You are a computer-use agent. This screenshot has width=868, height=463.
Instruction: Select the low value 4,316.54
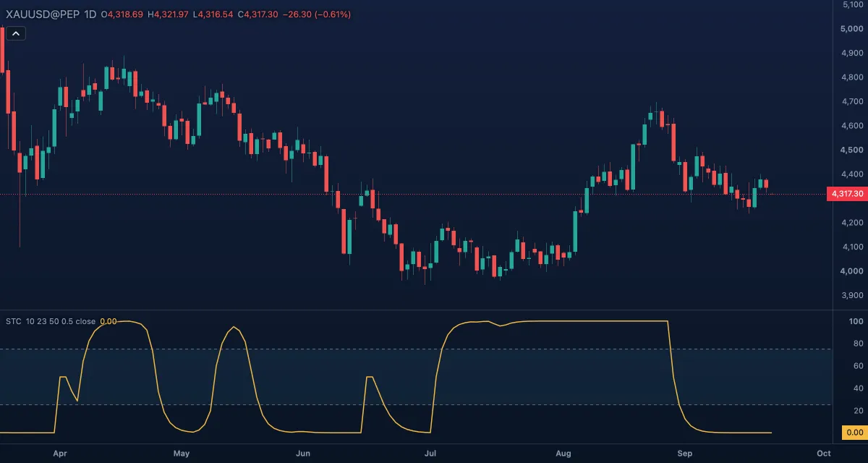(216, 14)
